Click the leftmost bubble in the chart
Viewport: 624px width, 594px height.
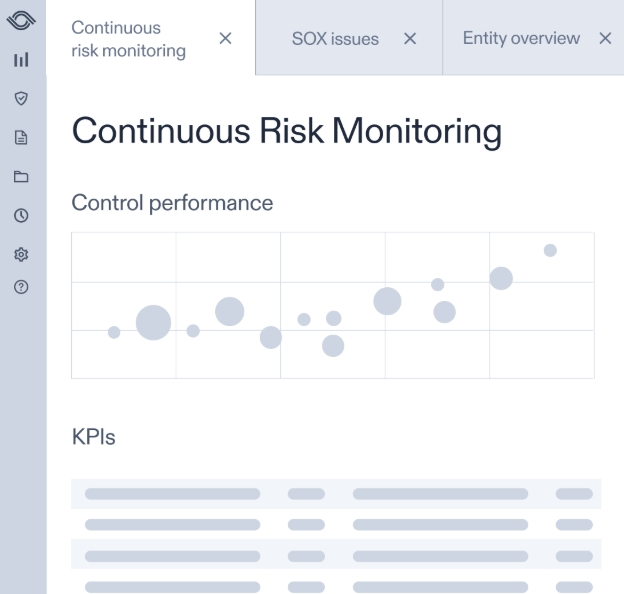coord(114,332)
